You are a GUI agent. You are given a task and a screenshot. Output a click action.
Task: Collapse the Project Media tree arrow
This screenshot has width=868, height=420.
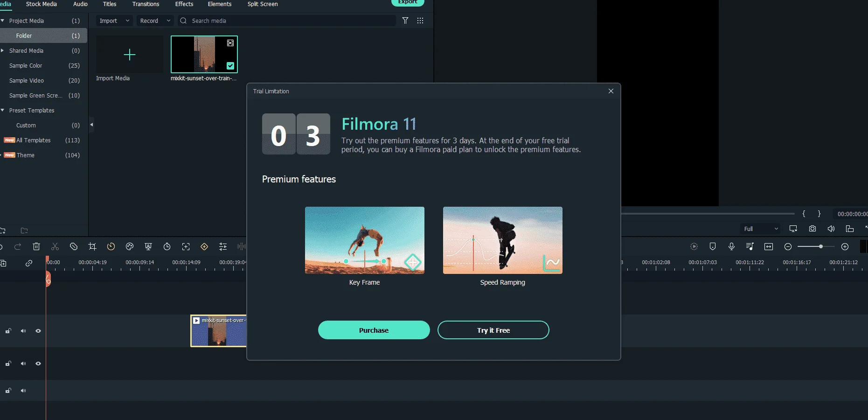pos(3,21)
